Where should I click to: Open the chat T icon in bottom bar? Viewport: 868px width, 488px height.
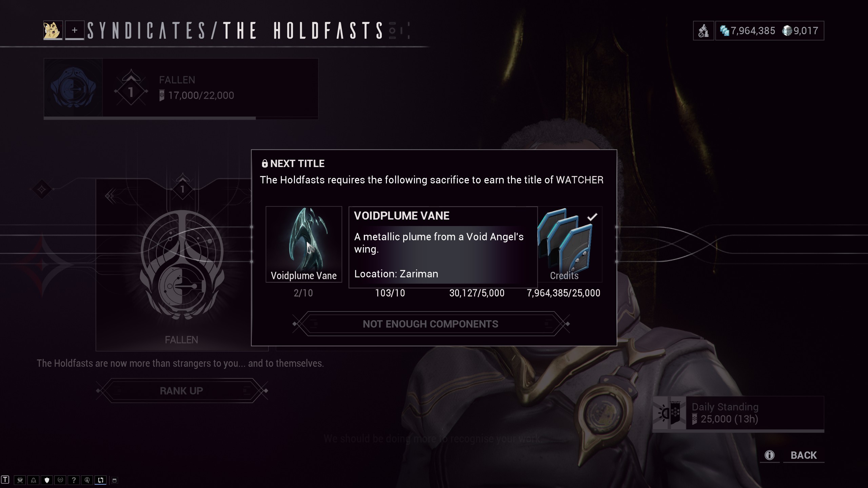[x=5, y=480]
